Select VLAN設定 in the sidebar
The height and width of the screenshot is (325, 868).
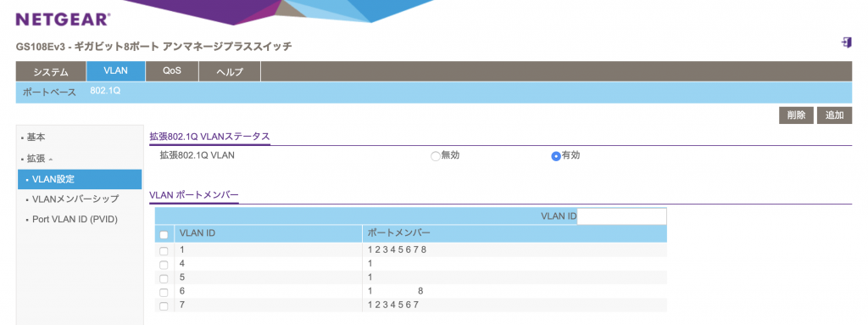[x=80, y=179]
